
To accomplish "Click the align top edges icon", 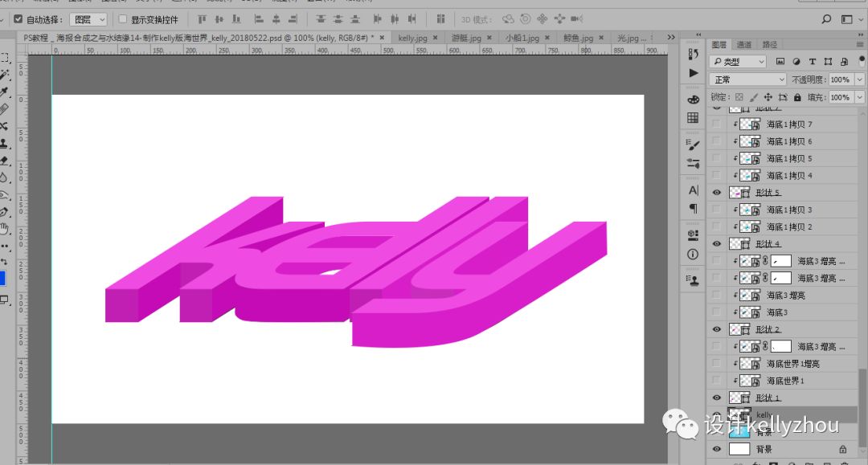I will [202, 19].
